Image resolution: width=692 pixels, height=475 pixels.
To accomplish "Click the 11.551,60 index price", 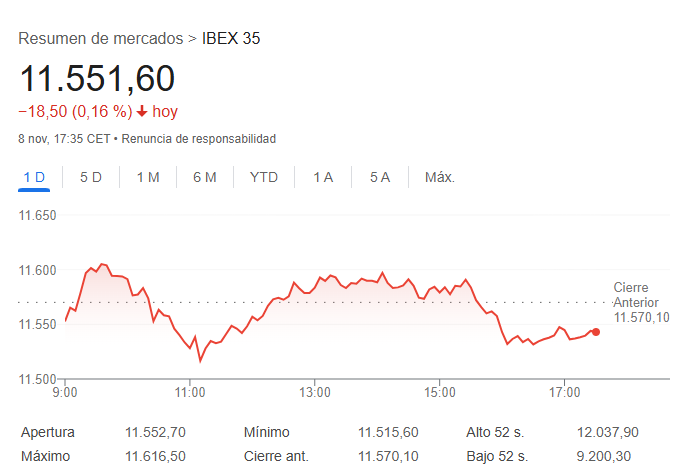I will [x=97, y=78].
